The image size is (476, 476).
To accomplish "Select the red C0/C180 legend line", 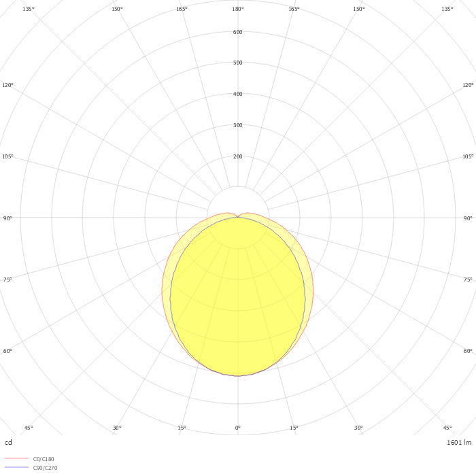I will click(x=17, y=458).
